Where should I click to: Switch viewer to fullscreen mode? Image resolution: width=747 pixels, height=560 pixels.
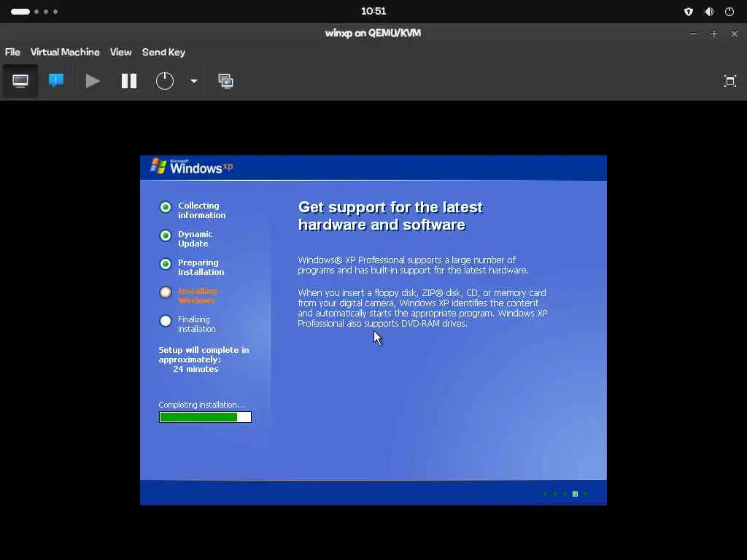[x=729, y=81]
